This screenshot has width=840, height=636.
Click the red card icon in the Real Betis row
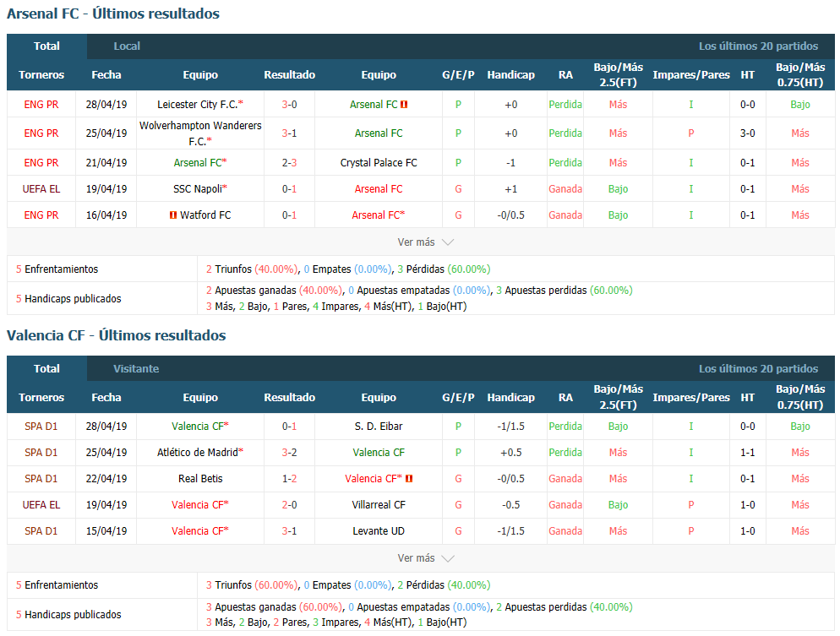409,479
